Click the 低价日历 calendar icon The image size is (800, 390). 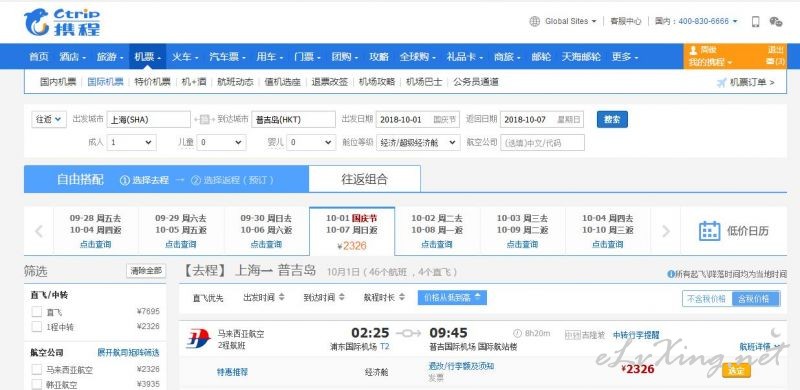[x=709, y=231]
